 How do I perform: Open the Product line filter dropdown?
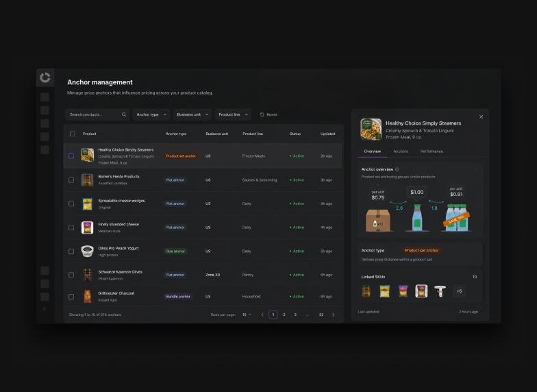(233, 114)
